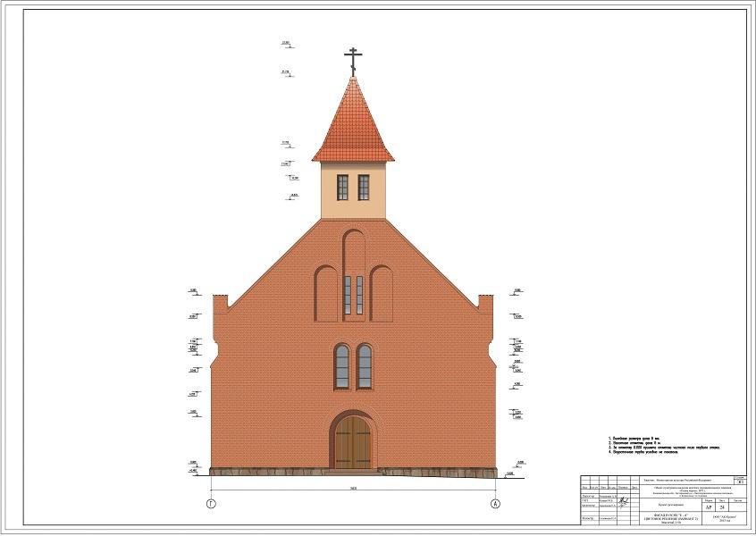
Task: Select the left corner pier battlement
Action: [220, 304]
